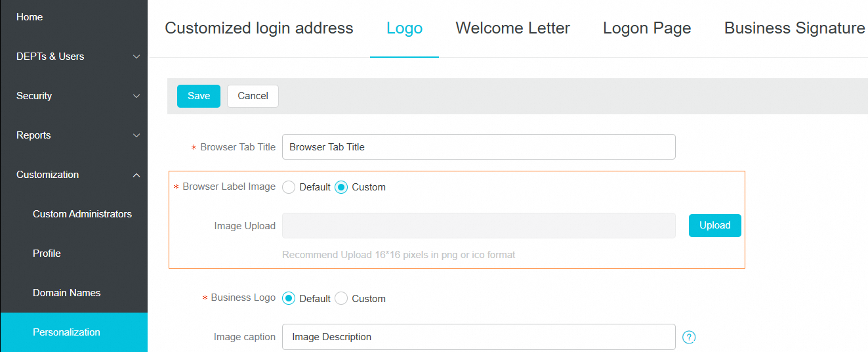Collapse the Customization sidebar section
Image resolution: width=868 pixels, height=352 pixels.
73,175
